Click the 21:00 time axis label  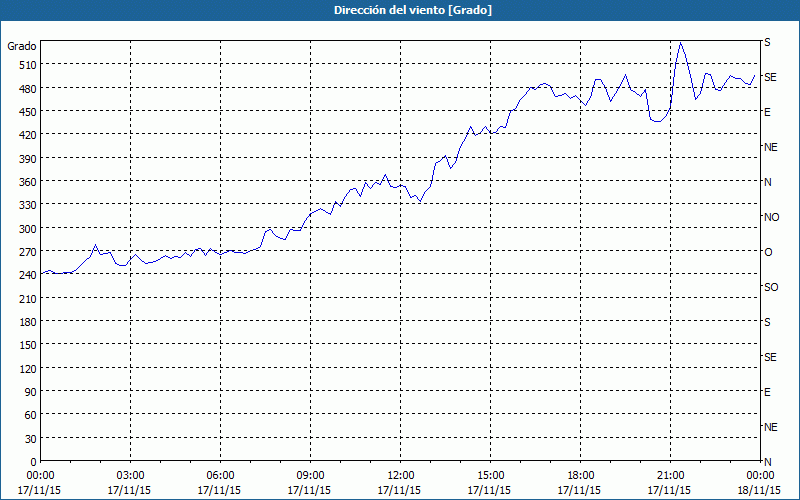(670, 476)
